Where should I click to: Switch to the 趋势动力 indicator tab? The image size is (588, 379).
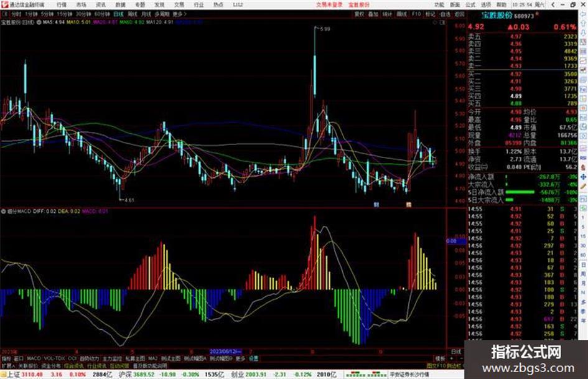pos(89,358)
